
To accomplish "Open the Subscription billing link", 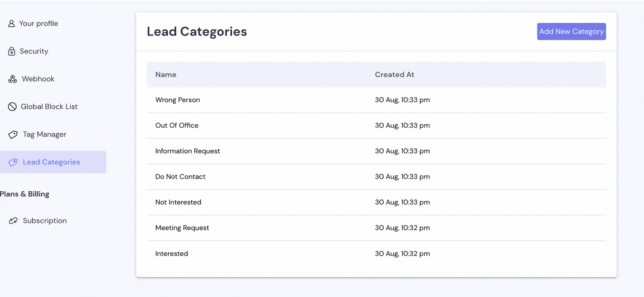I will [45, 221].
